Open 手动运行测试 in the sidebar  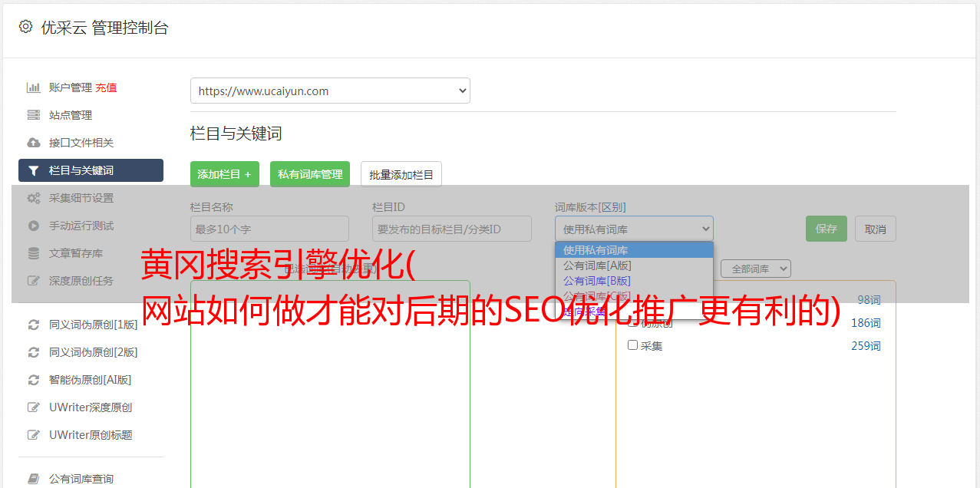81,226
